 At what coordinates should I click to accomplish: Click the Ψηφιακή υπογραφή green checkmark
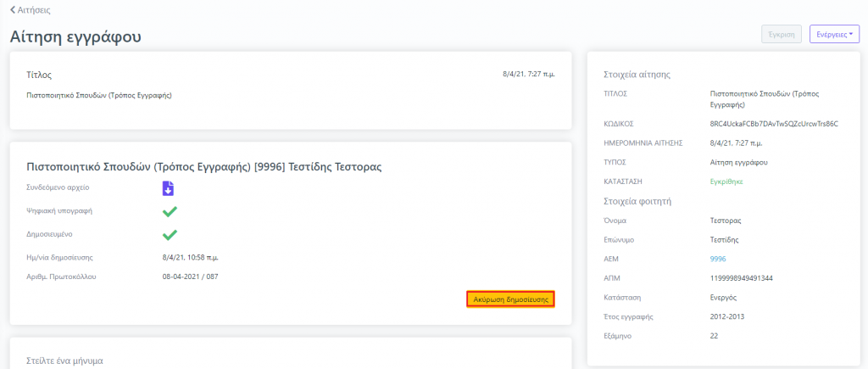170,212
